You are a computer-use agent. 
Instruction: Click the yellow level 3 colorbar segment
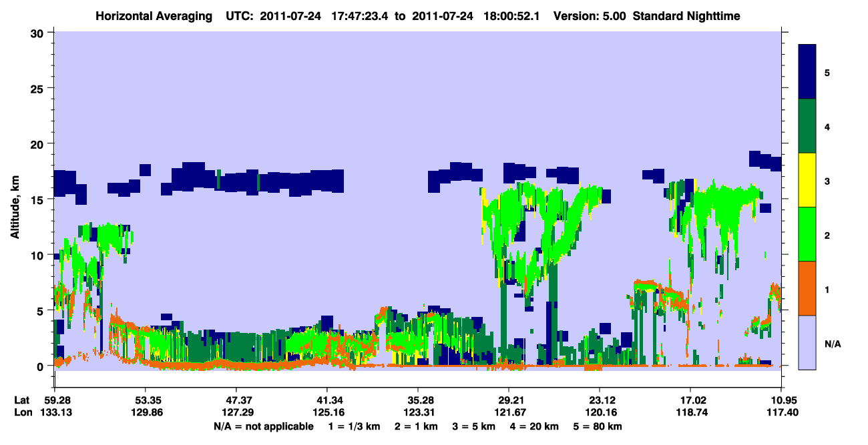807,180
